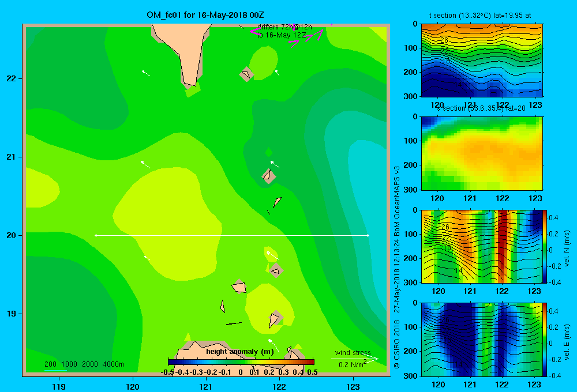Screen dimensions: 577x392
Task: Click the vertical CSIRO BoM OceanMAPS v3 credit
Action: (397, 267)
